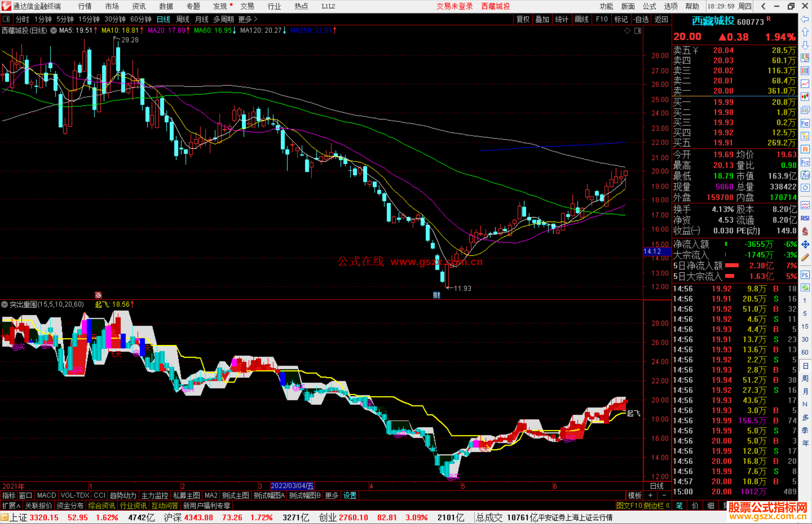Click the up arrow icon in right sidebar

pyautogui.click(x=805, y=32)
